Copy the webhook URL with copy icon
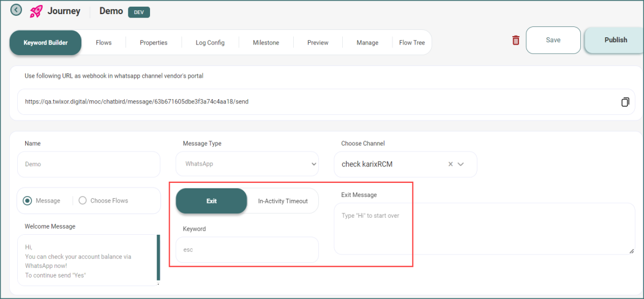This screenshot has width=644, height=299. tap(625, 102)
